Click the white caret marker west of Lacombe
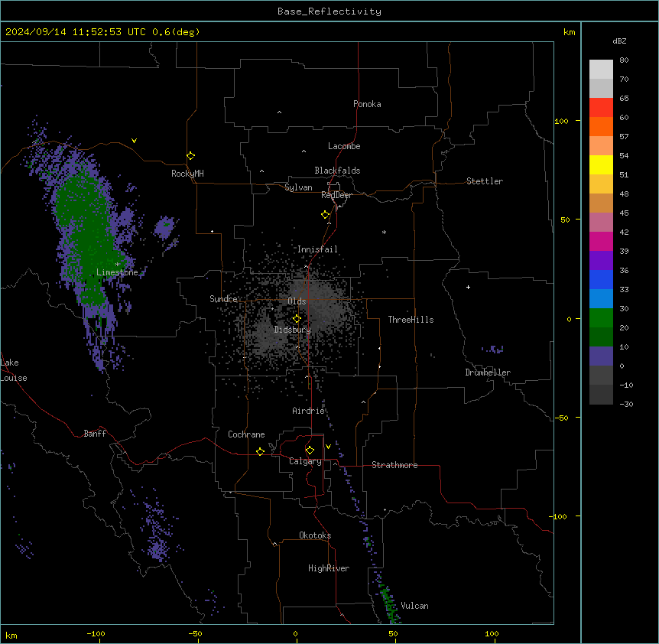 (304, 151)
